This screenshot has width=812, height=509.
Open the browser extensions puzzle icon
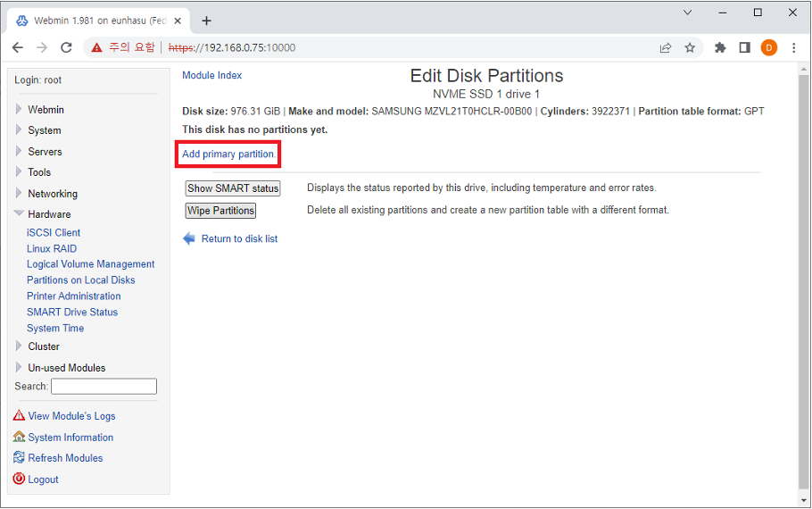(x=720, y=47)
